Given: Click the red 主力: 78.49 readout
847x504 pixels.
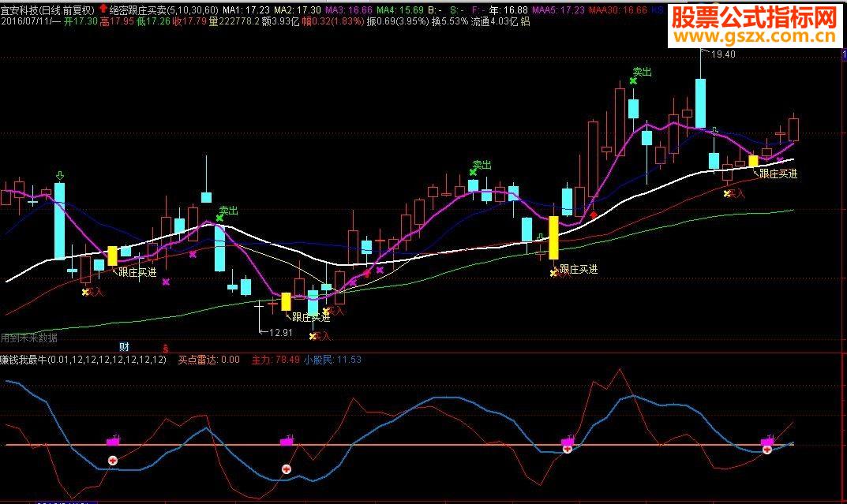Looking at the screenshot, I should pos(275,360).
